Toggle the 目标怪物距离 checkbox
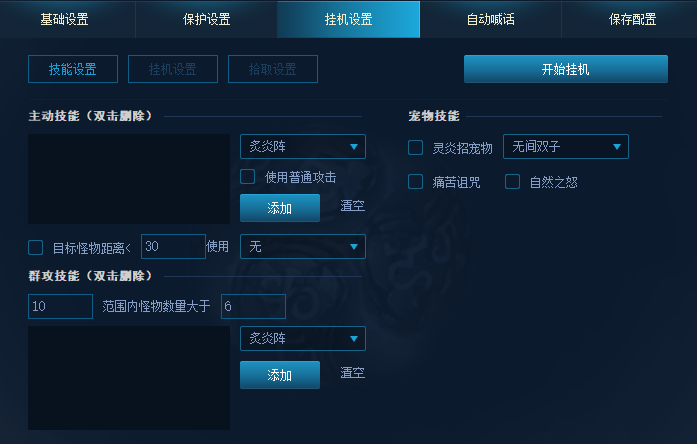 coord(36,248)
